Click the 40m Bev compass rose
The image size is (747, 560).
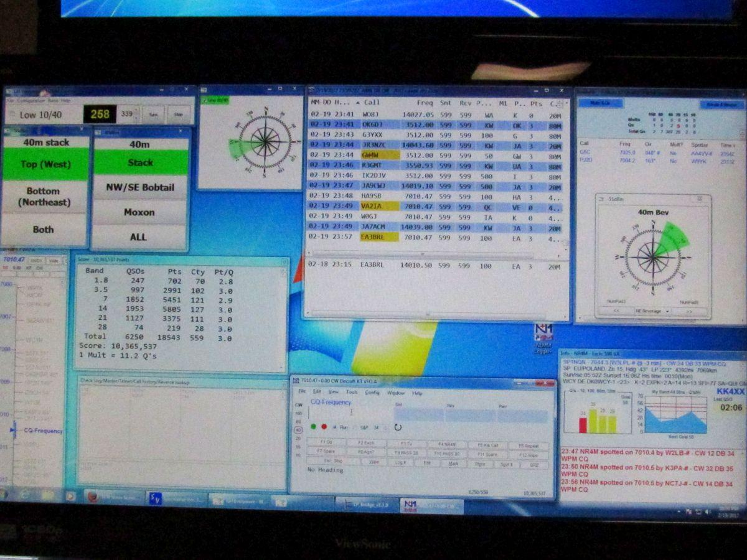point(653,258)
